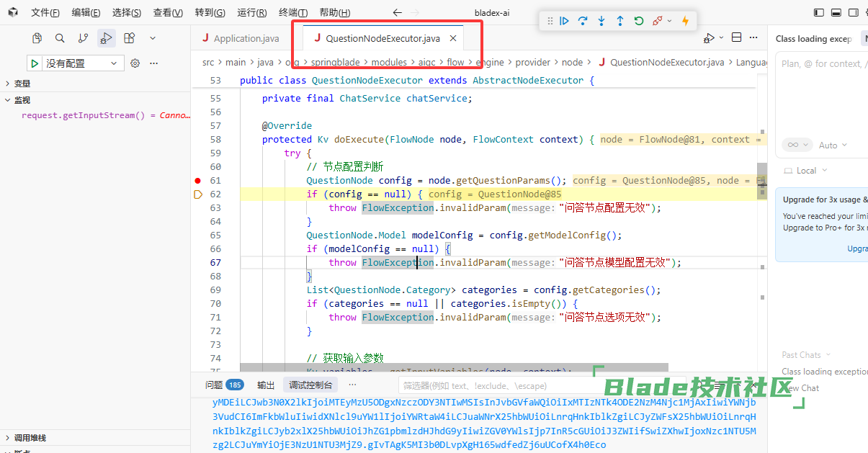Click the Step Out arrow icon

620,21
